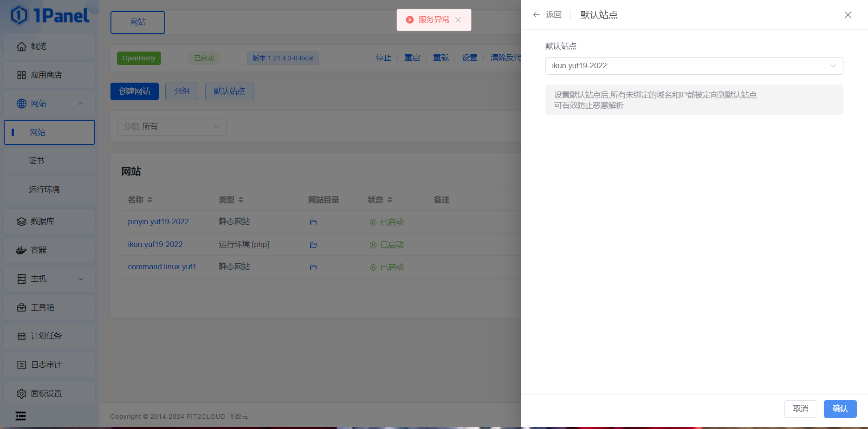Click the 静态网站 type of pinyin.yuf19-2022
Viewport: 868px width, 429px height.
234,222
